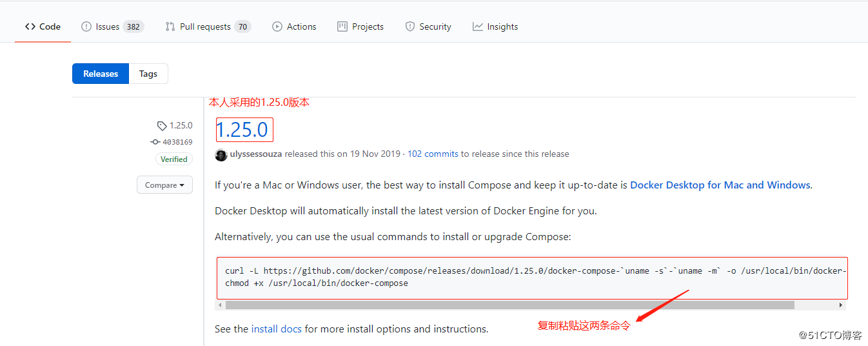Image resolution: width=868 pixels, height=346 pixels.
Task: Switch to Tags view
Action: coord(148,74)
